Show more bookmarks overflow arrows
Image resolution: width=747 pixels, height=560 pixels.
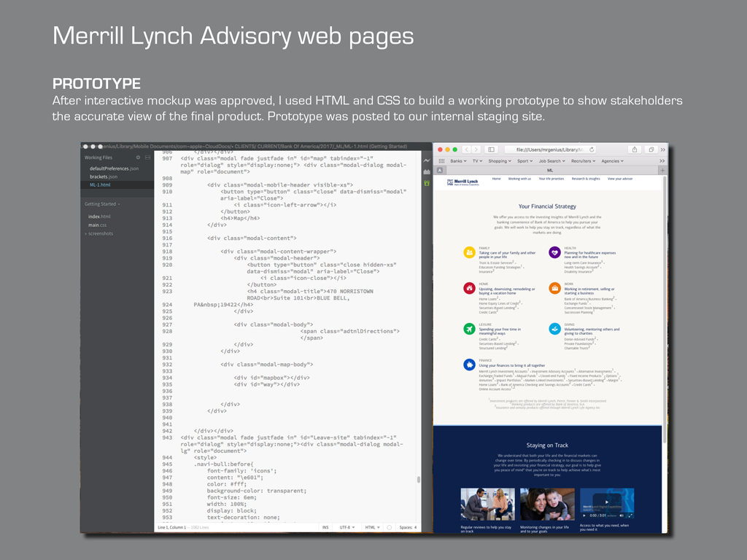(662, 161)
